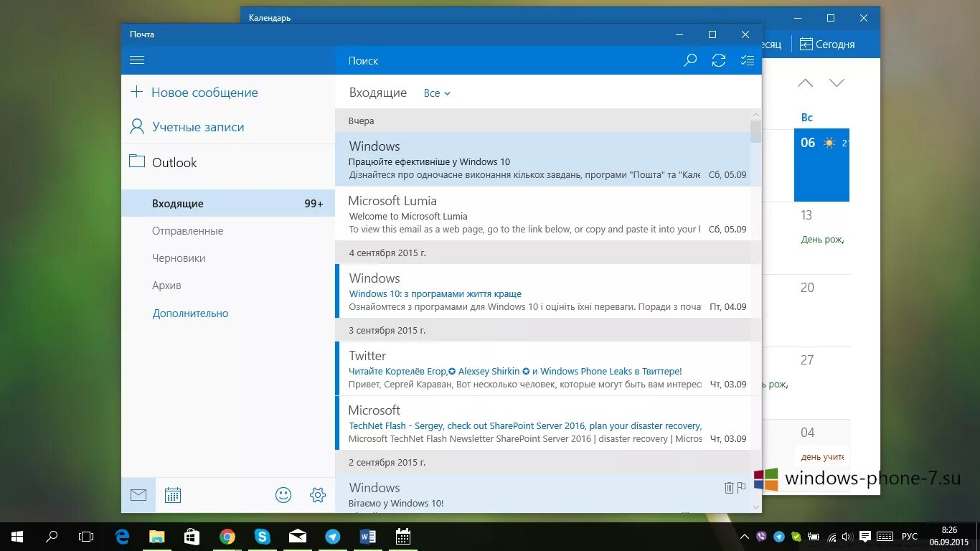Click the Дополнительно link
The image size is (980, 551).
pos(190,313)
